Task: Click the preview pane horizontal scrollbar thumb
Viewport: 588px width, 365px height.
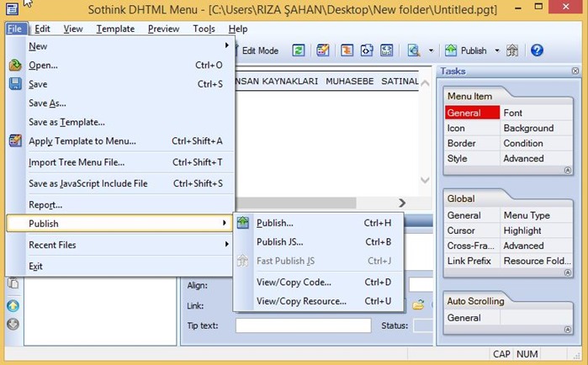Action: (x=295, y=203)
